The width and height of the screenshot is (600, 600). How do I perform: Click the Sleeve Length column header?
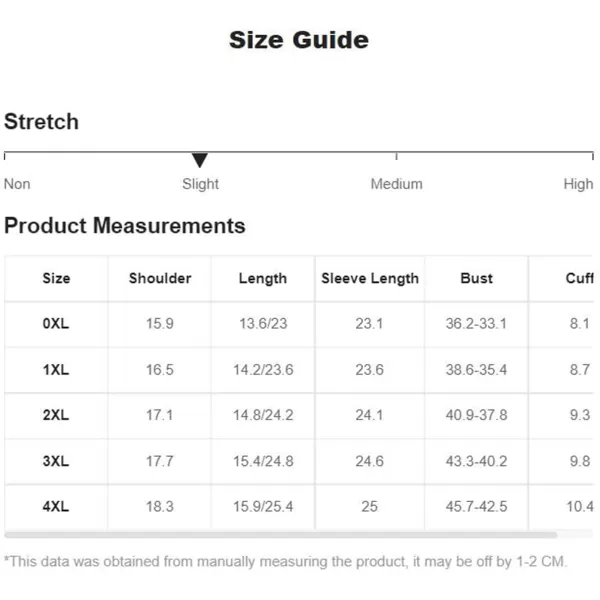pyautogui.click(x=370, y=279)
